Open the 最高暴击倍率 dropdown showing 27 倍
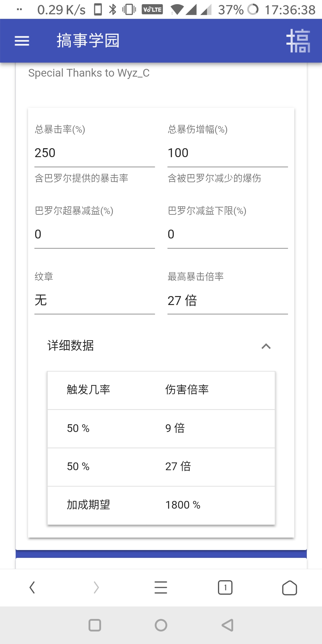This screenshot has height=644, width=322. (x=227, y=301)
